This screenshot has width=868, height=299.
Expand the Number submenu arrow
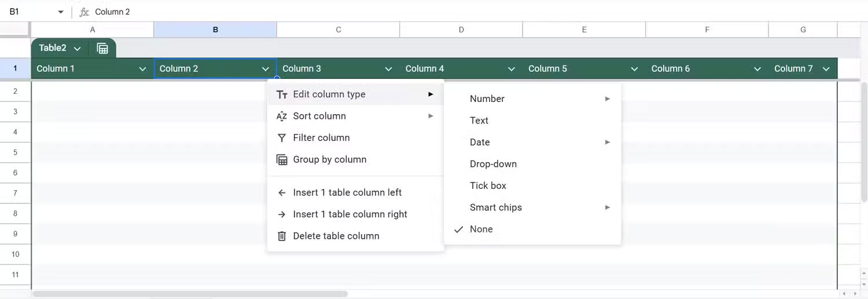point(607,99)
